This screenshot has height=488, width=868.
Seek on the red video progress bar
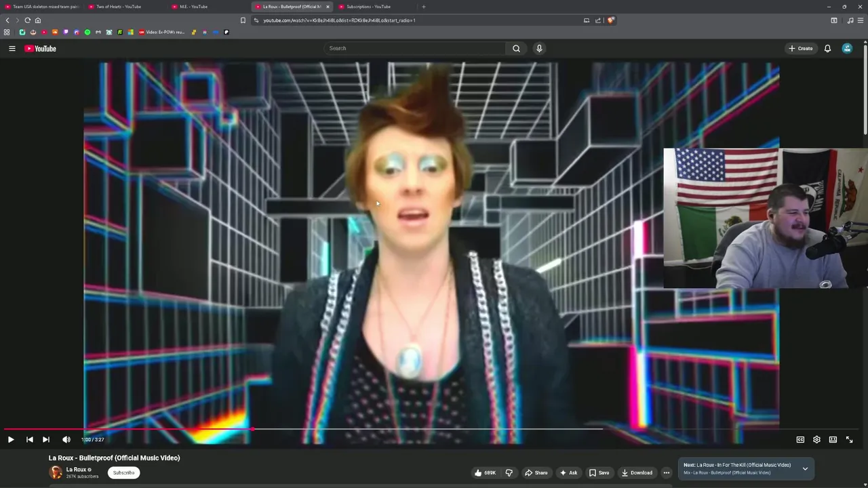[x=129, y=429]
